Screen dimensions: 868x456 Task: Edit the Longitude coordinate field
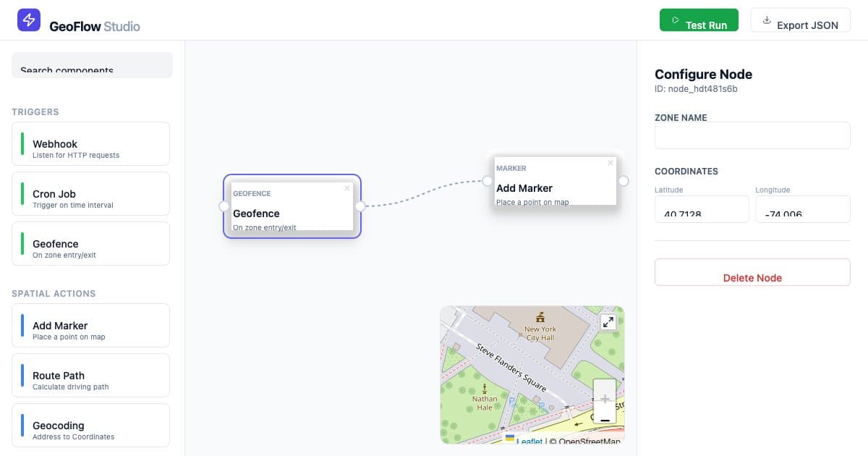803,209
